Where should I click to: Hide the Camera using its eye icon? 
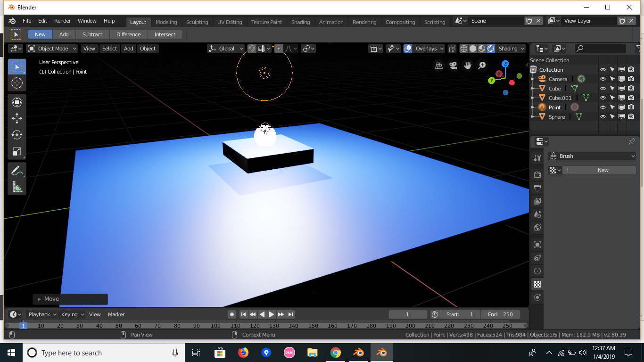(603, 79)
